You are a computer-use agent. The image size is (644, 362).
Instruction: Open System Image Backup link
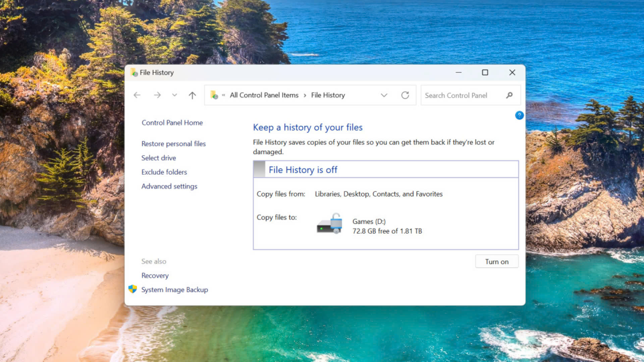(174, 290)
